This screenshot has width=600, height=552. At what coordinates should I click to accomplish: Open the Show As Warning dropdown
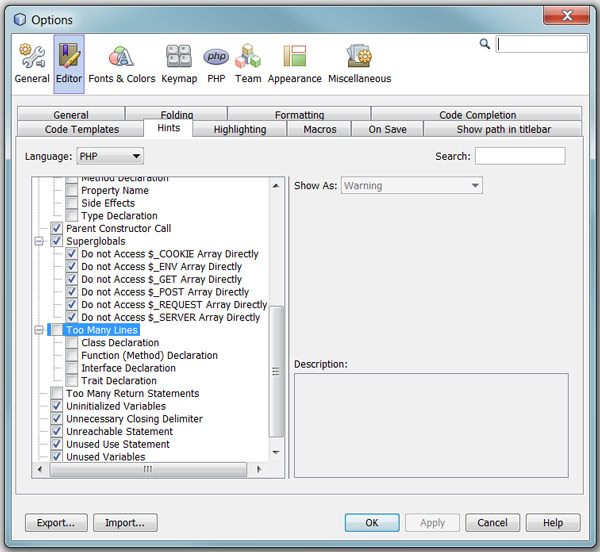pyautogui.click(x=412, y=186)
